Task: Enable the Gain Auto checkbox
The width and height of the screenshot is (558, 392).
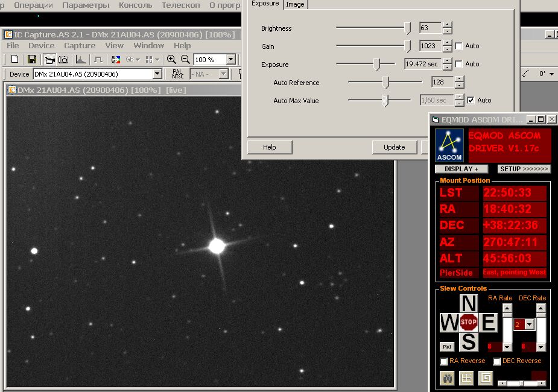Action: point(459,46)
